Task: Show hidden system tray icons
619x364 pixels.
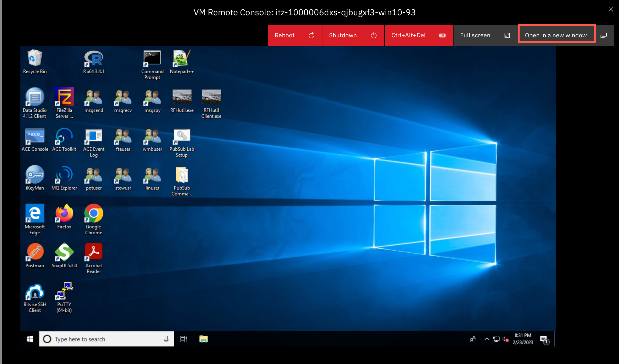Action: (x=487, y=339)
